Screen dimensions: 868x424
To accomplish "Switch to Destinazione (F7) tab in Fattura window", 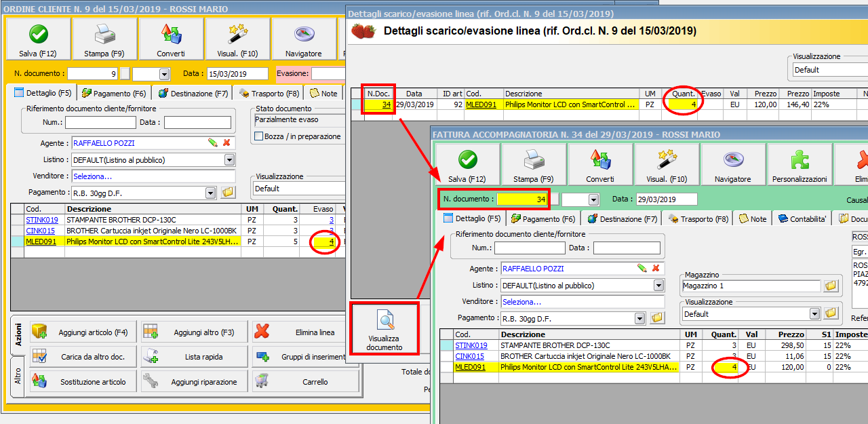I will click(622, 219).
